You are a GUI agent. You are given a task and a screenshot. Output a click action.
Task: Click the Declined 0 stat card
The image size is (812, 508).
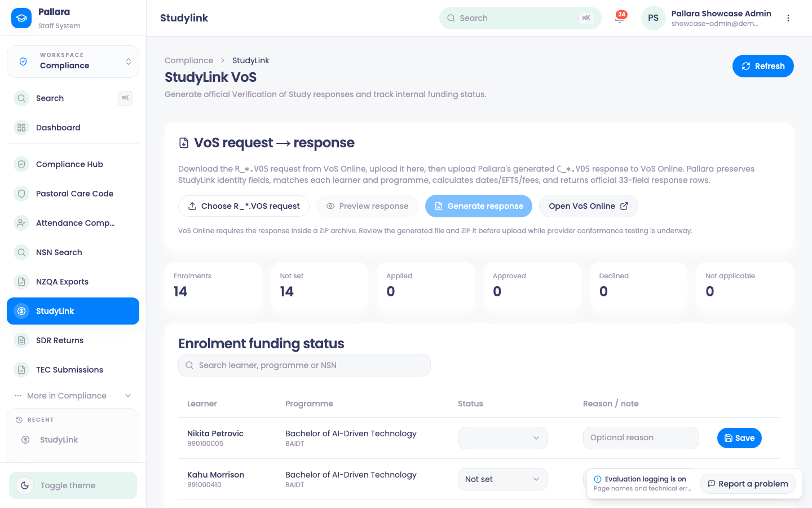(x=639, y=286)
